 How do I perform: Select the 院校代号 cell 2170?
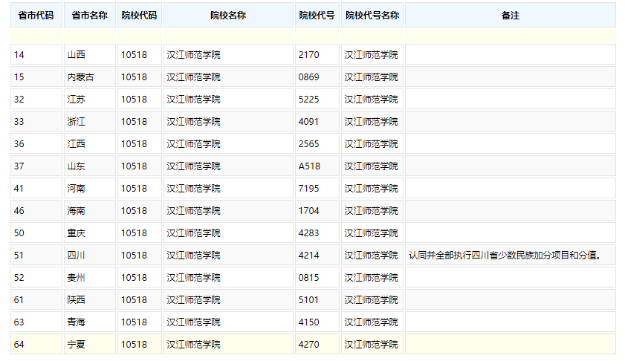(308, 55)
